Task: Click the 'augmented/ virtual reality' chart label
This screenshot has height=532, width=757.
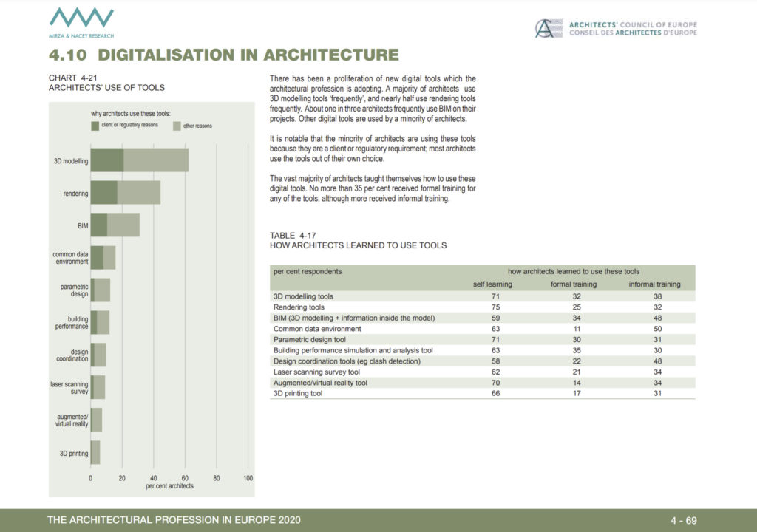Action: [x=72, y=420]
